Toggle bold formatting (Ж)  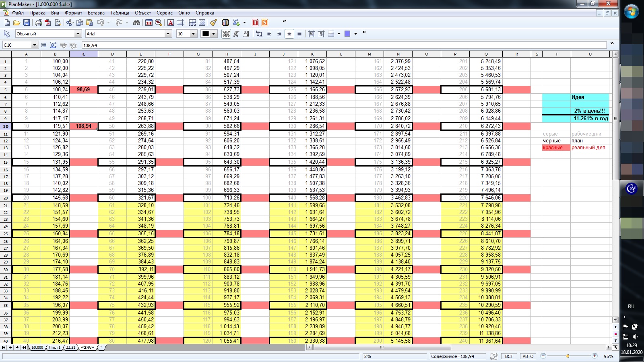tap(226, 34)
